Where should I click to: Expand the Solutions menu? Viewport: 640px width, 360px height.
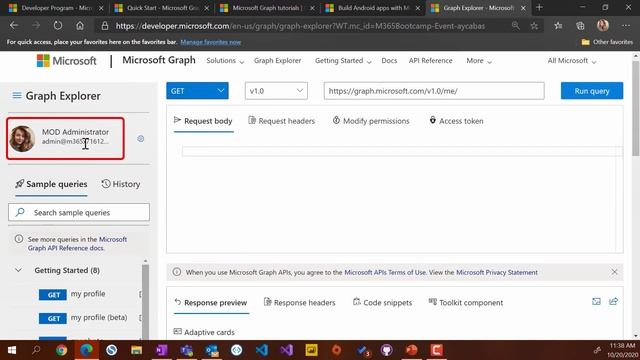tap(225, 61)
